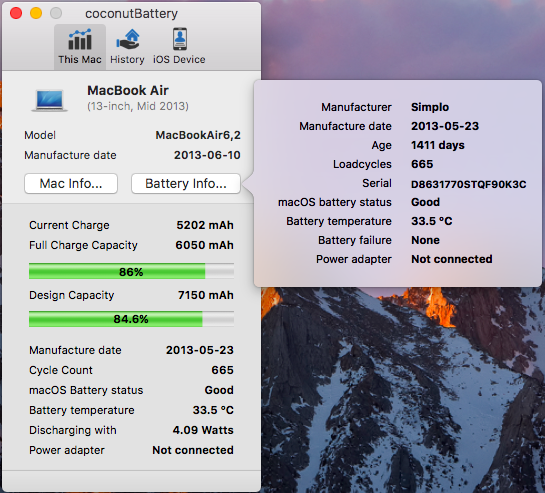545x493 pixels.
Task: Select the 7150 mAh design capacity value
Action: click(206, 295)
